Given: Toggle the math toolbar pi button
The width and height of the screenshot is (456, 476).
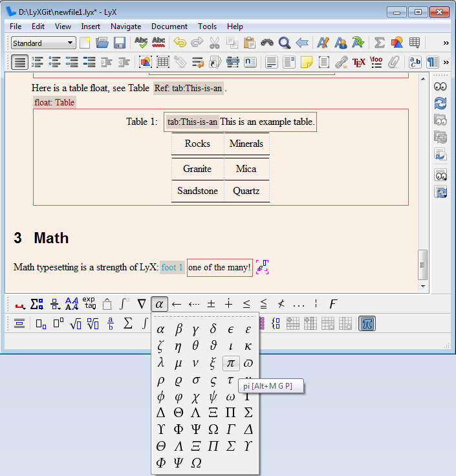Looking at the screenshot, I should (x=367, y=323).
